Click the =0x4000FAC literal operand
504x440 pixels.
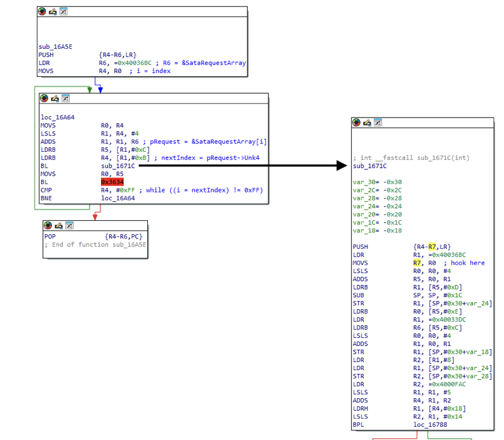(x=447, y=384)
